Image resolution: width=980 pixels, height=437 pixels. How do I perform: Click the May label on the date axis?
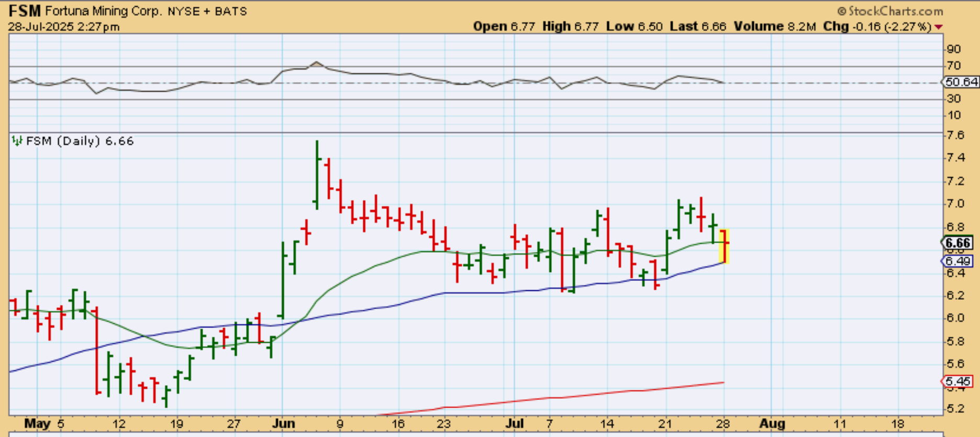point(37,424)
